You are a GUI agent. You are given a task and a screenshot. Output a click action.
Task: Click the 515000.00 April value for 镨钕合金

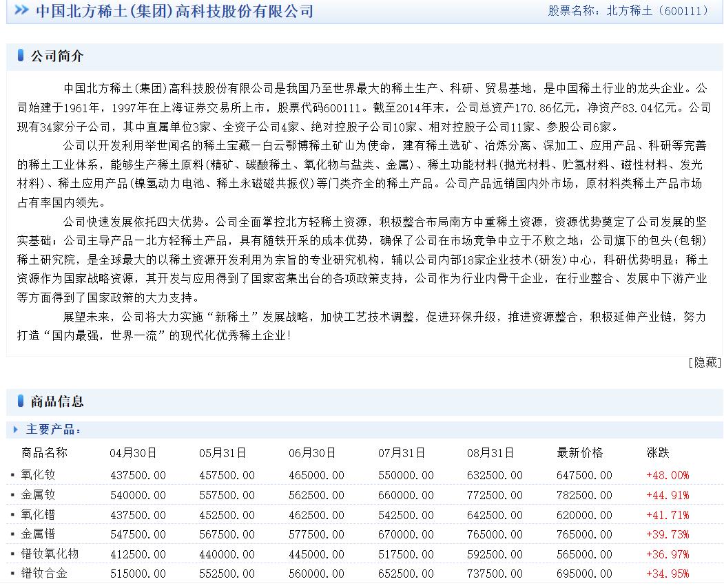pos(138,574)
